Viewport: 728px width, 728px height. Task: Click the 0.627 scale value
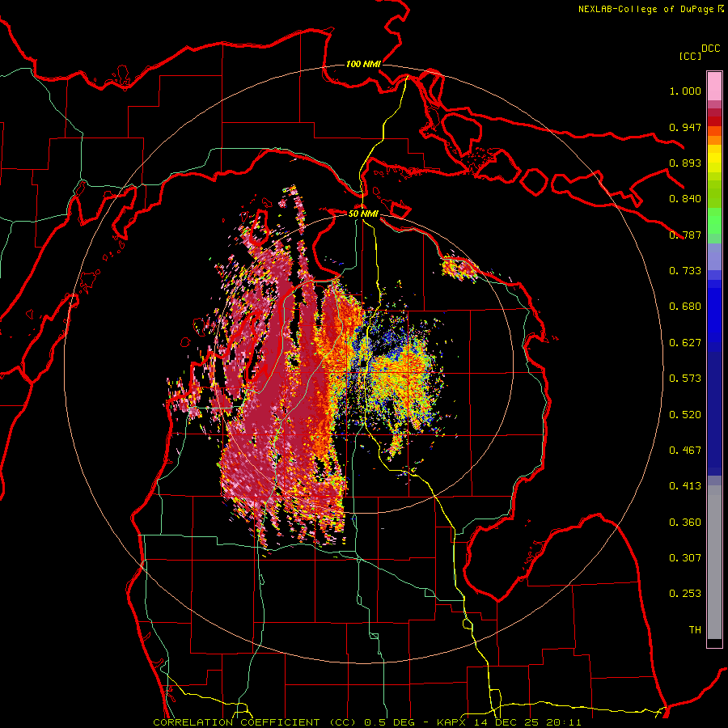pos(685,343)
